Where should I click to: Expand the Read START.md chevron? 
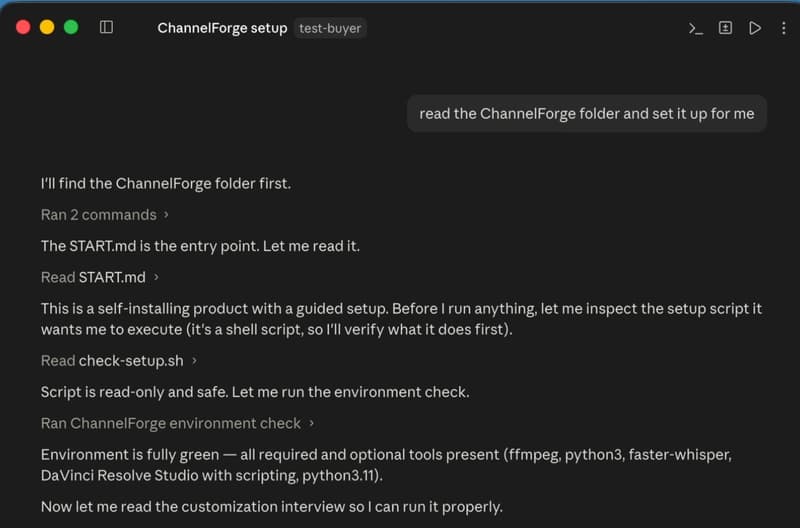(x=156, y=277)
